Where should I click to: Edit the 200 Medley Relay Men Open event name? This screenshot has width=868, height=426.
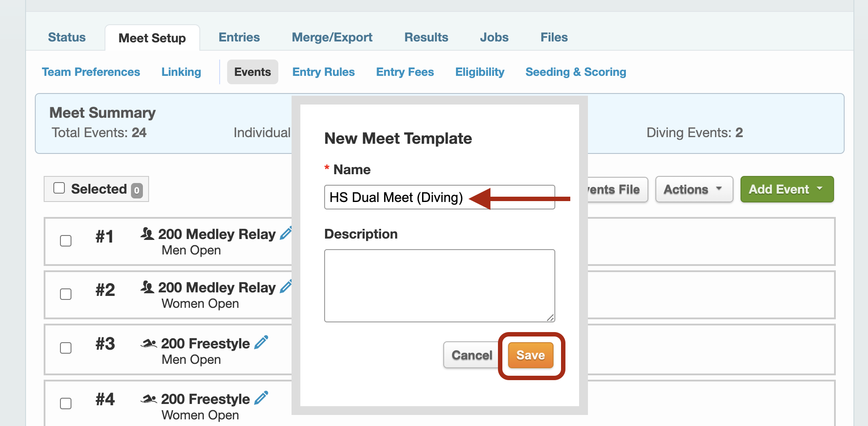[x=287, y=232]
